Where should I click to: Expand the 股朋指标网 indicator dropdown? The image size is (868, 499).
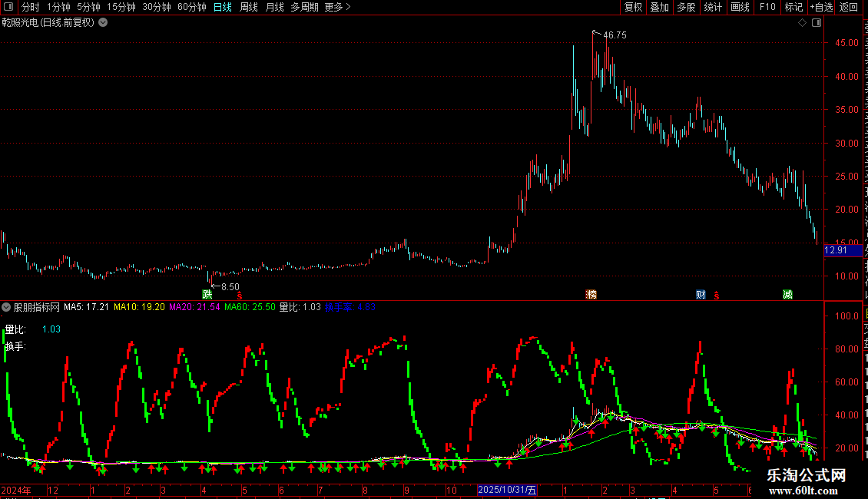coord(6,307)
